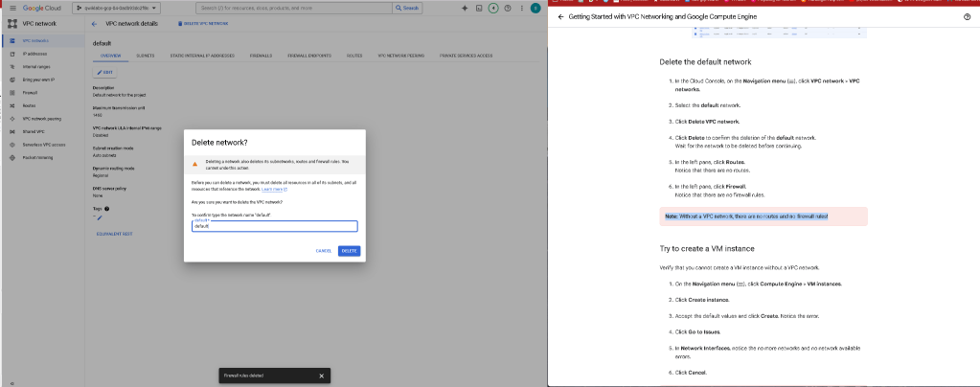Click the Delete network? dialog heading
Screen dimensions: 980x387
219,142
